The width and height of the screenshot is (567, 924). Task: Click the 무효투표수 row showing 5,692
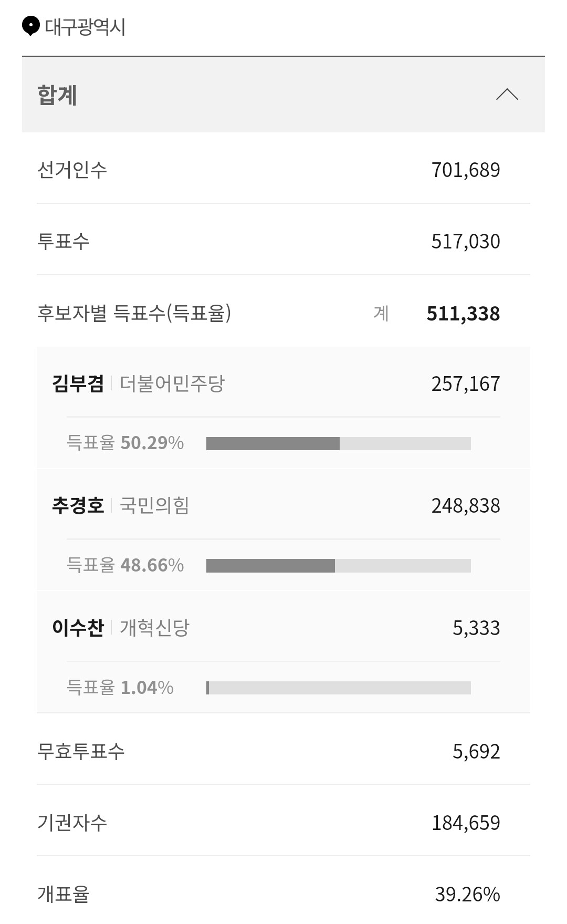point(283,751)
